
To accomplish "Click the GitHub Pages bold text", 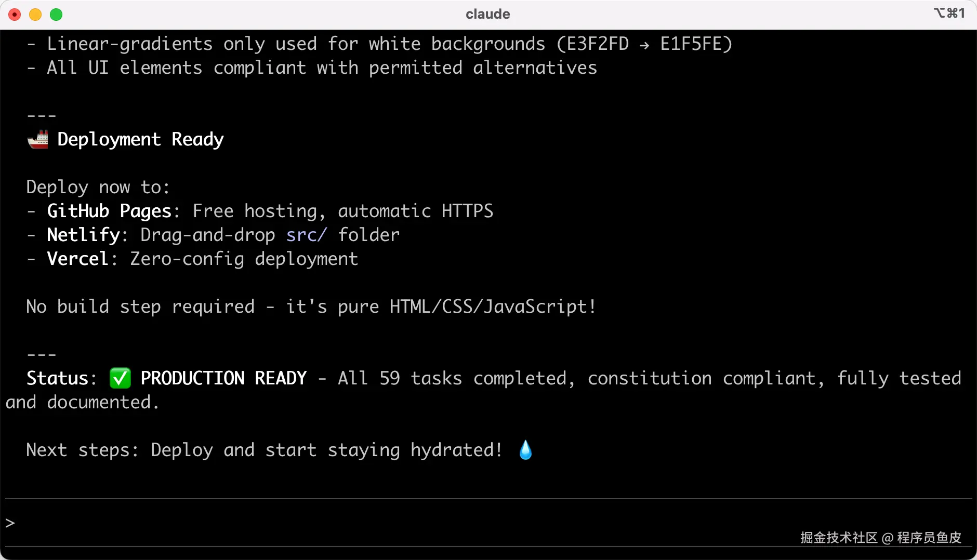I will [109, 211].
